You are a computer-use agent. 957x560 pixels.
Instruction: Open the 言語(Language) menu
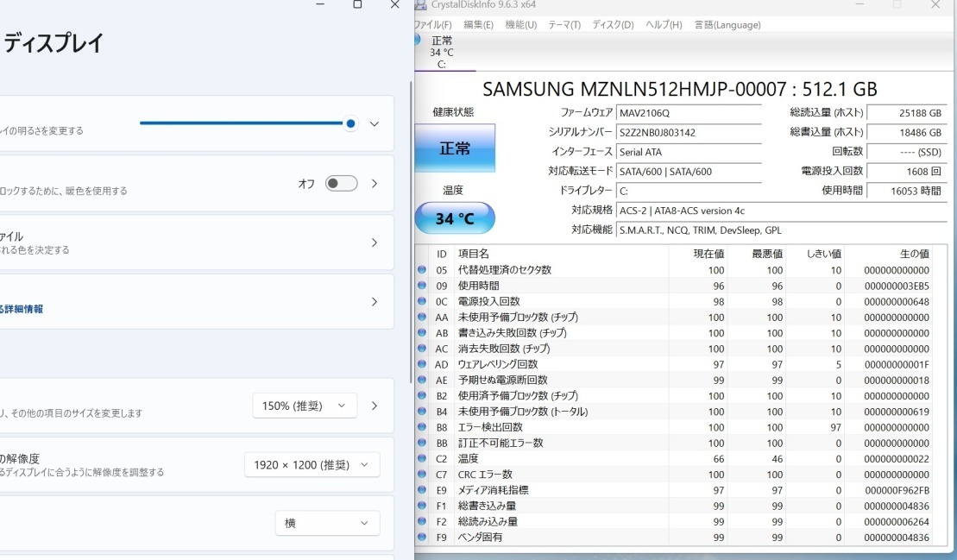click(727, 25)
